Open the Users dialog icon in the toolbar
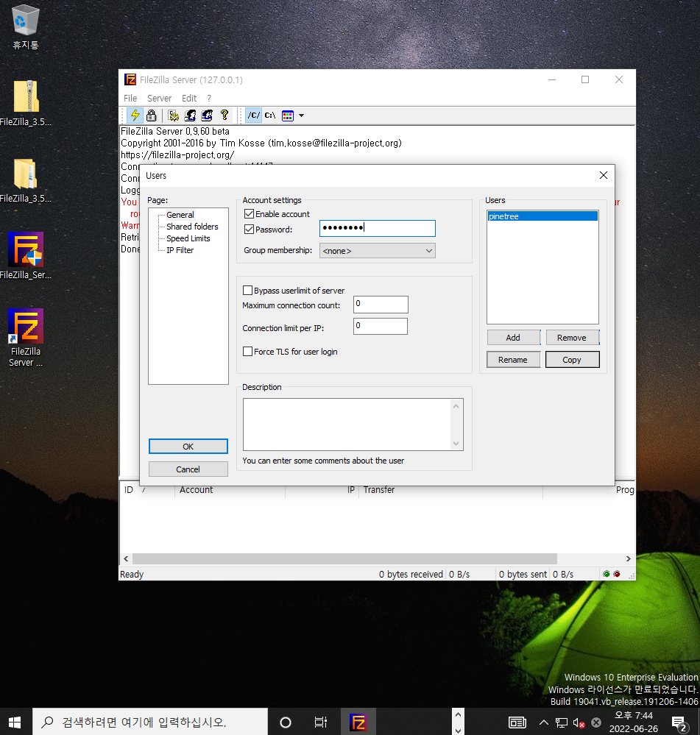 (x=189, y=116)
